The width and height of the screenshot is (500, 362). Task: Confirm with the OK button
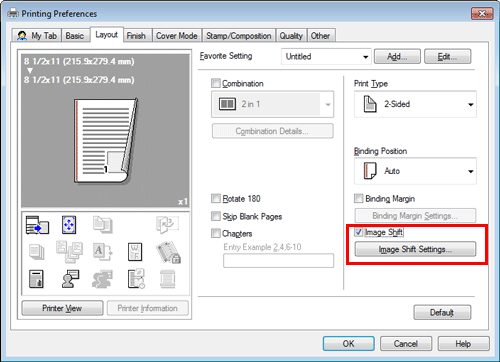349,344
